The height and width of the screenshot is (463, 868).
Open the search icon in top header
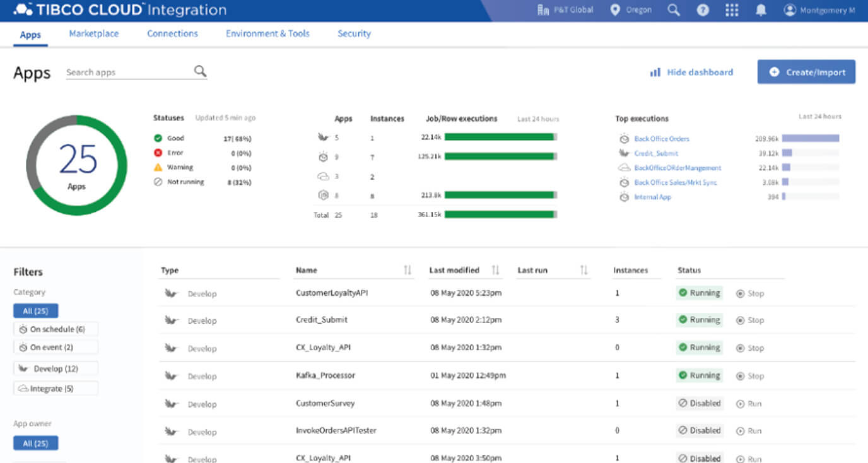[674, 11]
